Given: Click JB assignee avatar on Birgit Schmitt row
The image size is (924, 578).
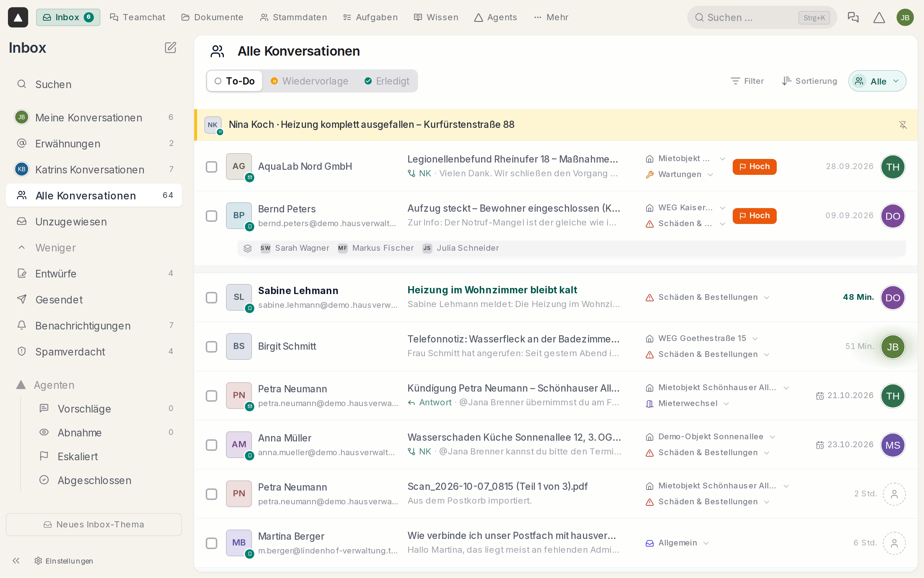Looking at the screenshot, I should (892, 347).
